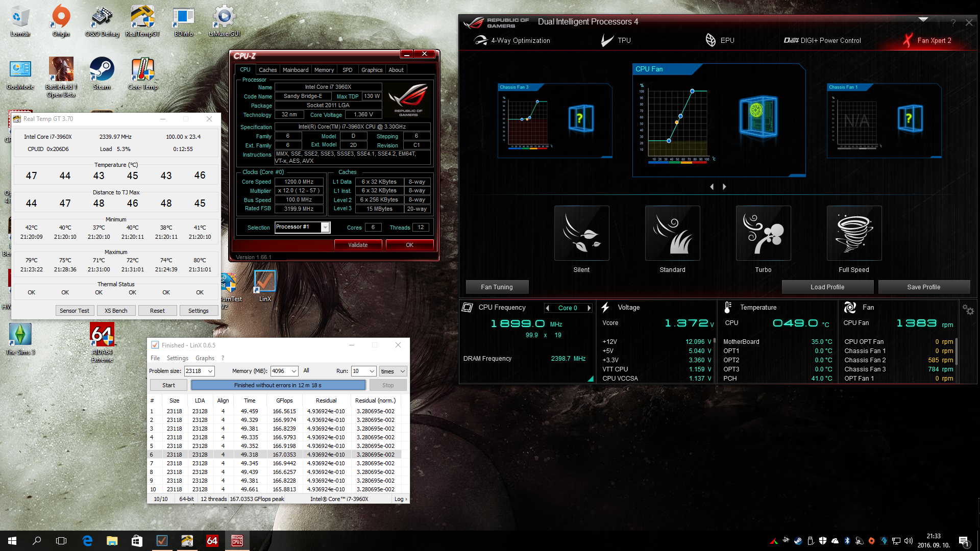Select the Standard fan mode icon
This screenshot has height=551, width=980.
point(672,233)
